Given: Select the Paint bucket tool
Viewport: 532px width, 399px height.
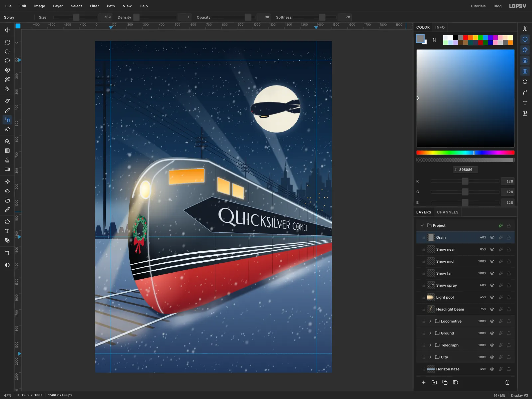Looking at the screenshot, I should pos(7,141).
